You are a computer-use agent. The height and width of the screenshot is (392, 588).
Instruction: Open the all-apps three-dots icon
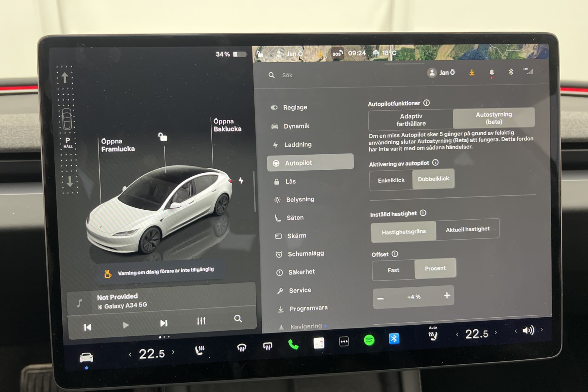(x=344, y=341)
